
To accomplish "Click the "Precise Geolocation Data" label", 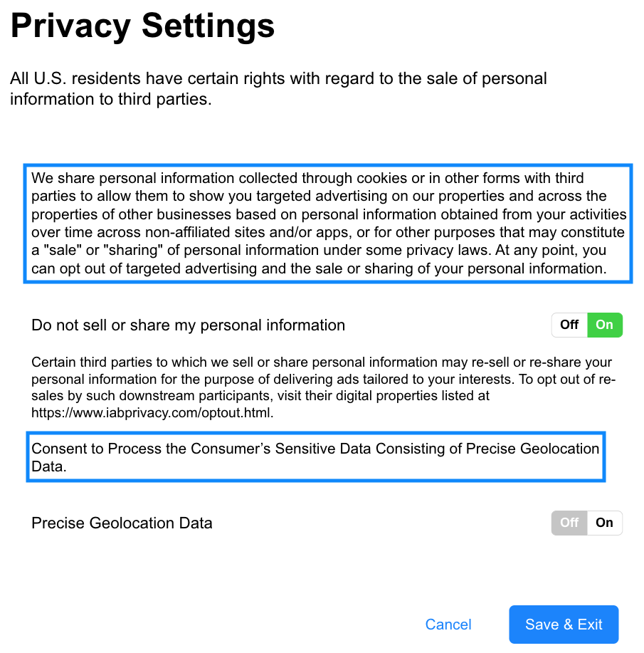I will point(122,523).
